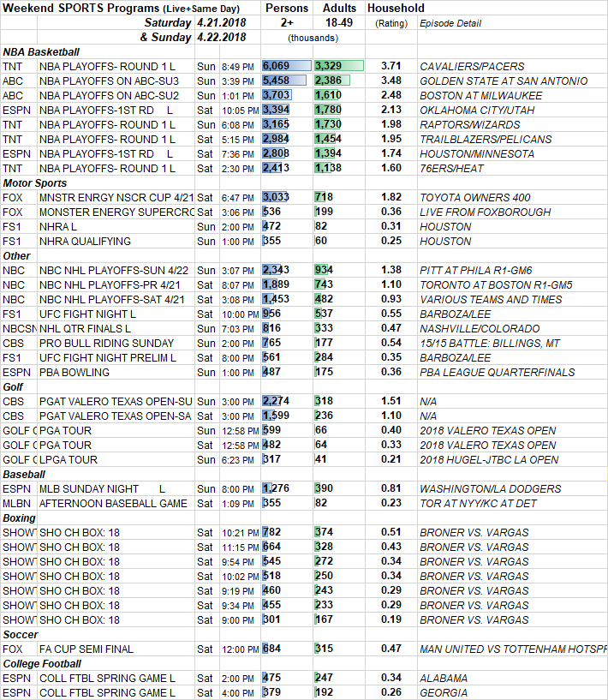
Task: Click the 10:21 PM time cell
Action: pyautogui.click(x=241, y=533)
